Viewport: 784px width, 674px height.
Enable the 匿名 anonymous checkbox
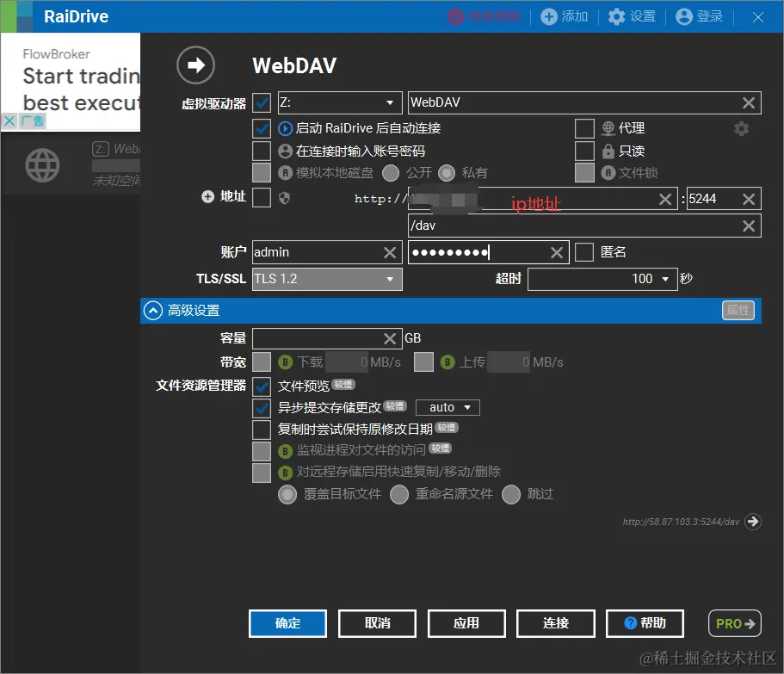click(584, 252)
